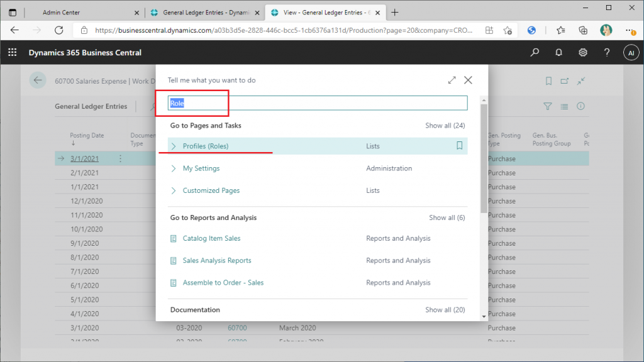Viewport: 644px width, 362px height.
Task: Click the help question mark icon
Action: (607, 53)
